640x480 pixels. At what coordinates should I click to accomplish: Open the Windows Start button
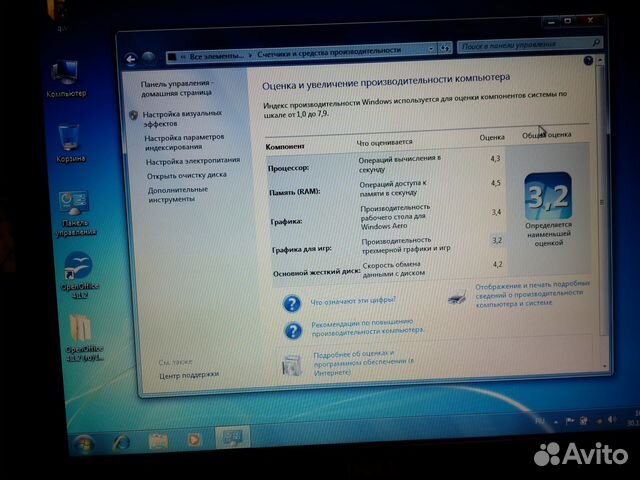84,444
